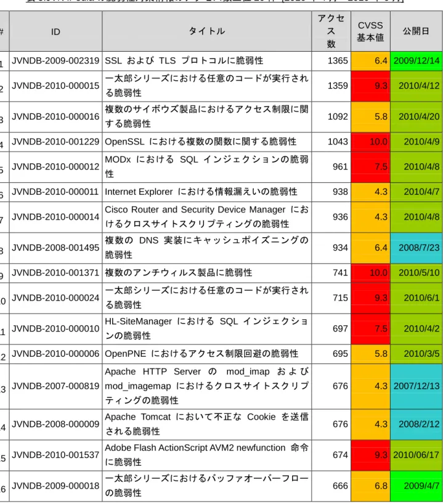Click the Cisco Router and Security Device Manager title
The width and height of the screenshot is (443, 504).
pos(206,217)
